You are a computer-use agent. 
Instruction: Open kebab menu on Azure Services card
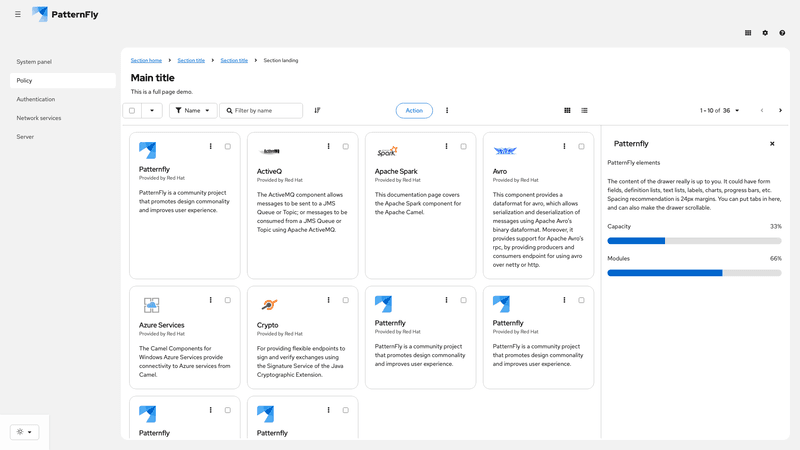click(211, 300)
